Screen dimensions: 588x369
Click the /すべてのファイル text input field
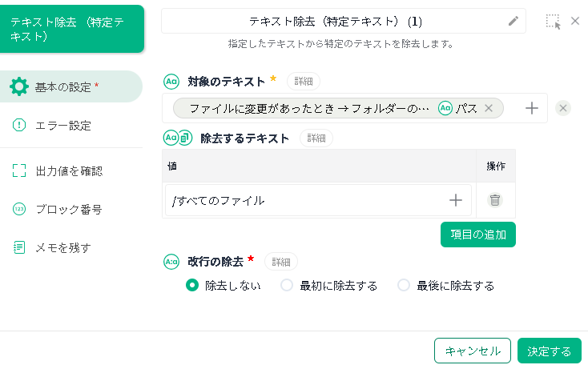click(304, 200)
